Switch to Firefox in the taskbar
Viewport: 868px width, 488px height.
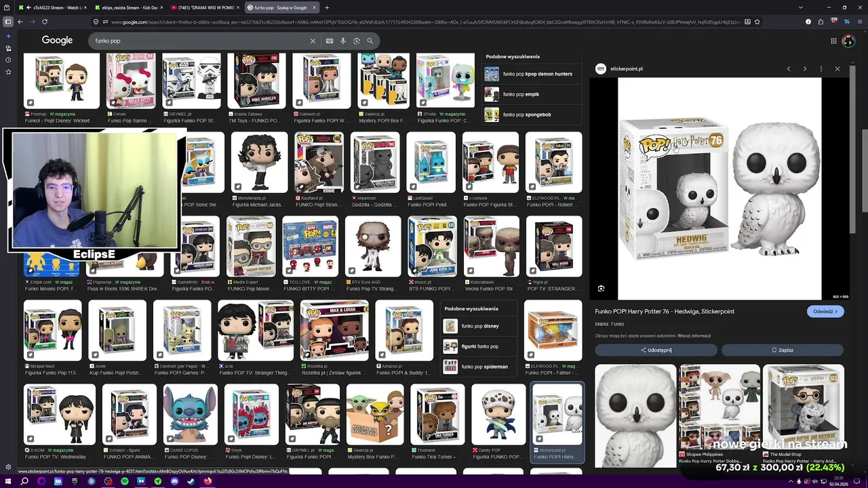point(208,481)
